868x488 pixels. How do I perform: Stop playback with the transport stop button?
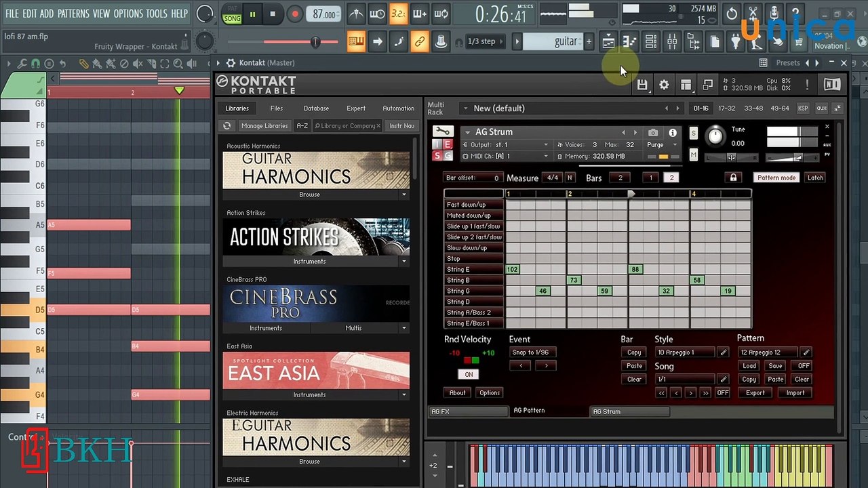[273, 14]
